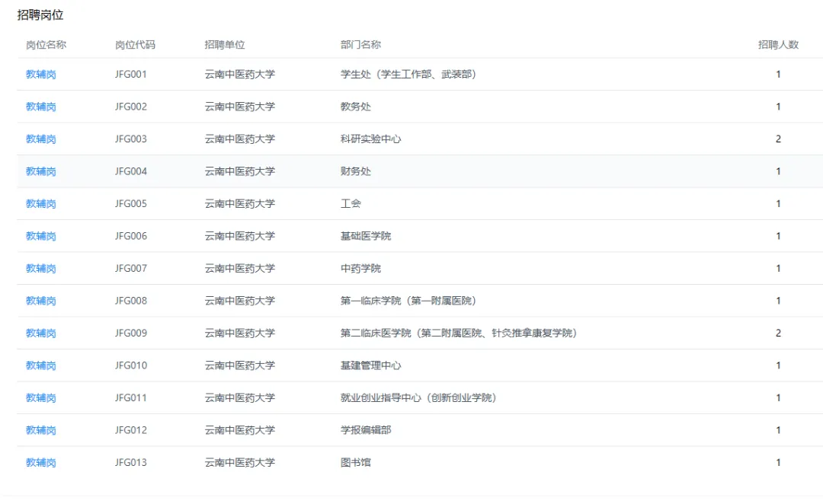
Task: Select the code cell JFG004
Action: (x=131, y=171)
